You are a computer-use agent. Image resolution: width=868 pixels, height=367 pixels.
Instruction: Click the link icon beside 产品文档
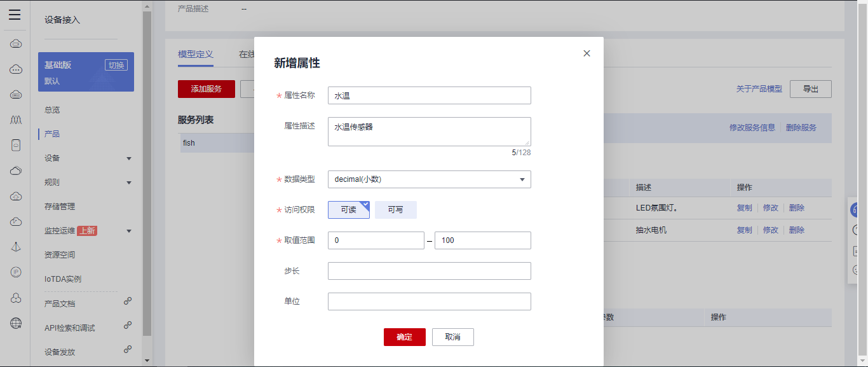(128, 301)
